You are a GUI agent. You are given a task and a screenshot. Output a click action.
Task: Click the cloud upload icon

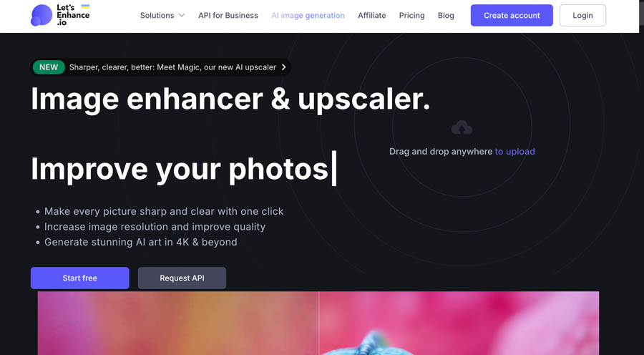tap(462, 128)
